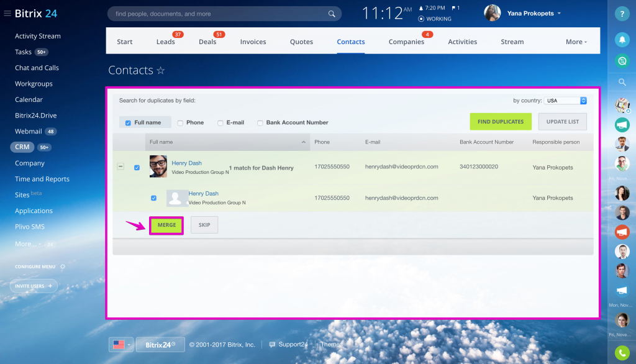Click the Update List button

tap(562, 122)
